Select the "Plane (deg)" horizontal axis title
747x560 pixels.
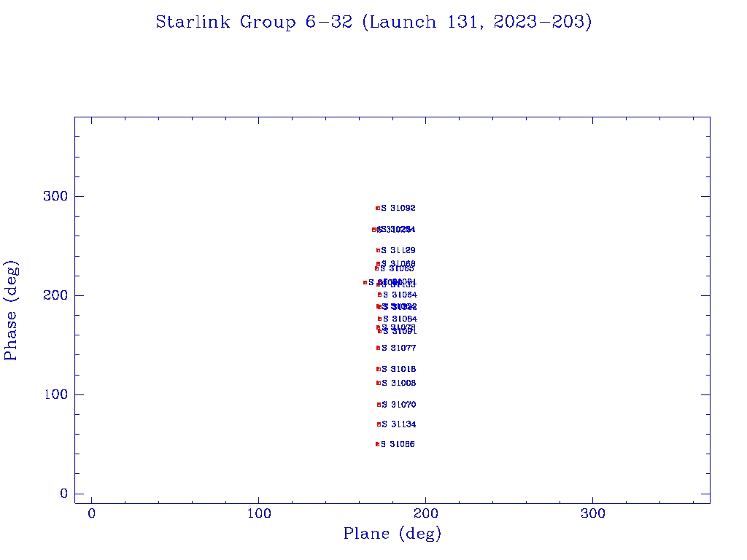click(x=392, y=533)
